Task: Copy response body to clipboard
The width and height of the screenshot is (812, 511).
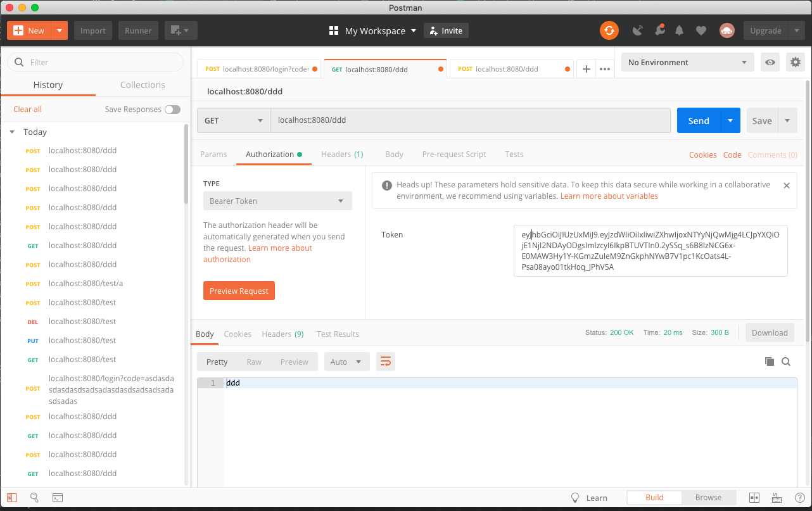Action: [x=770, y=362]
